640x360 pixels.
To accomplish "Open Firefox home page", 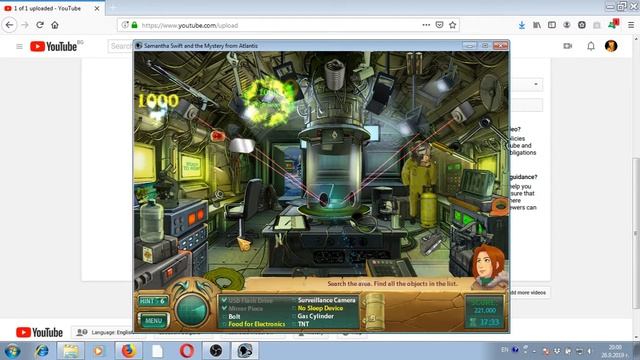I will [55, 25].
